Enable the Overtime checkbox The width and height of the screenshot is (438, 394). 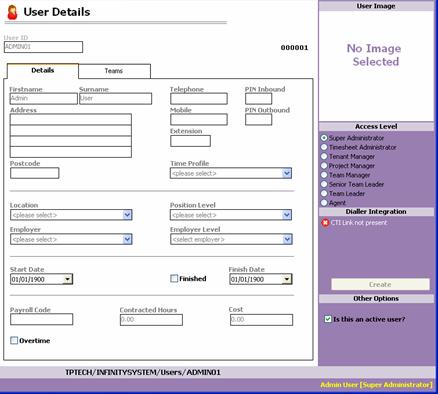pos(14,340)
